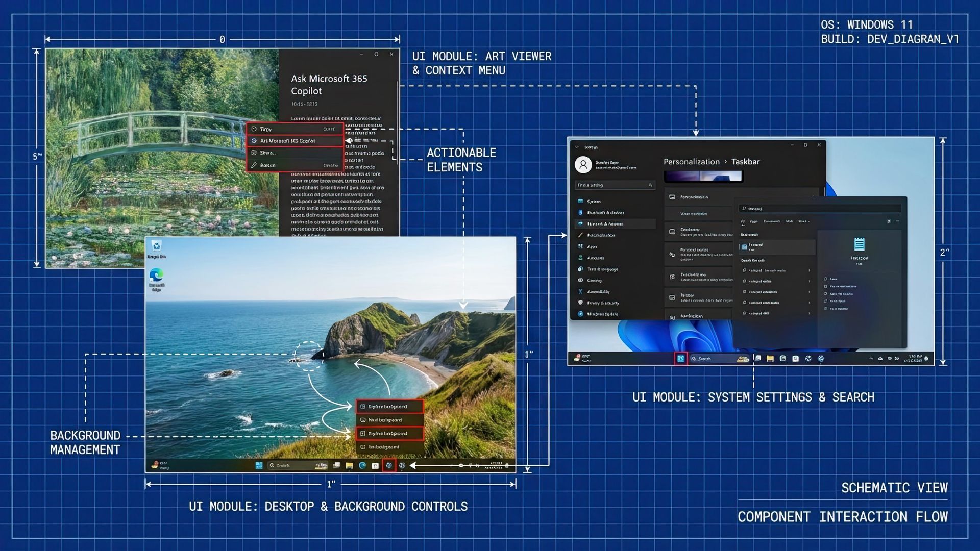
Task: Click Copy in the image context menu
Action: pyautogui.click(x=293, y=129)
